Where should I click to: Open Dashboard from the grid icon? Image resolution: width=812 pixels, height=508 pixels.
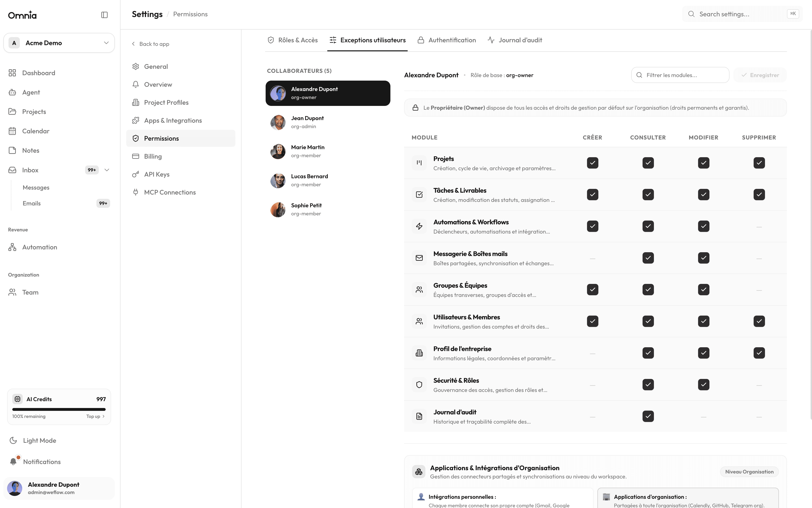[13, 73]
